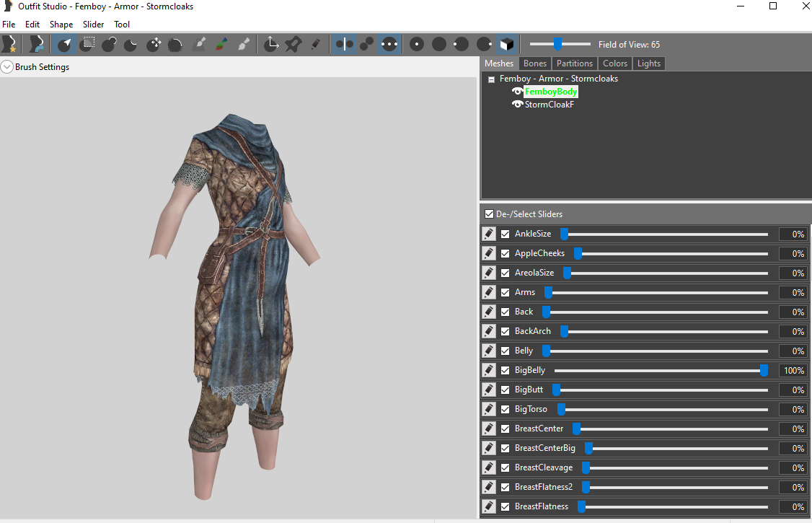Click the edit pencil for AnkleSize slider

(489, 234)
